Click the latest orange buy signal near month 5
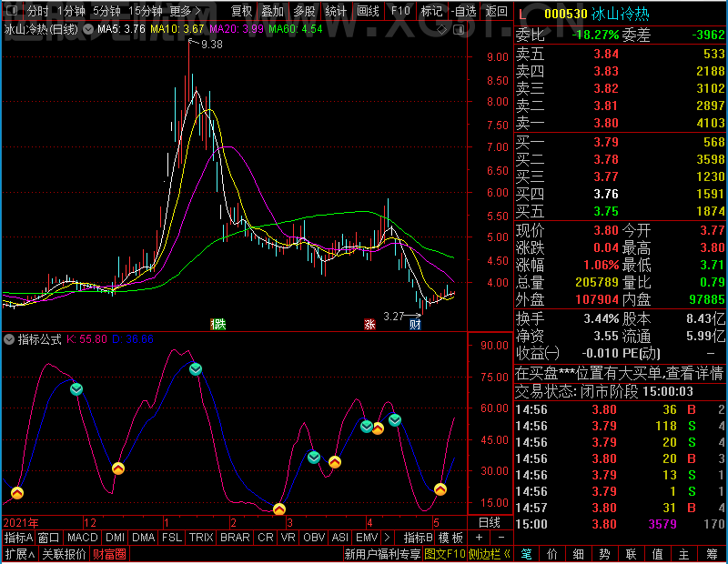 pos(440,488)
